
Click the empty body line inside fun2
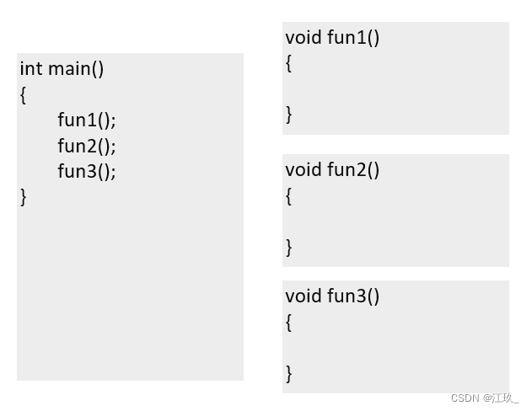[x=395, y=222]
